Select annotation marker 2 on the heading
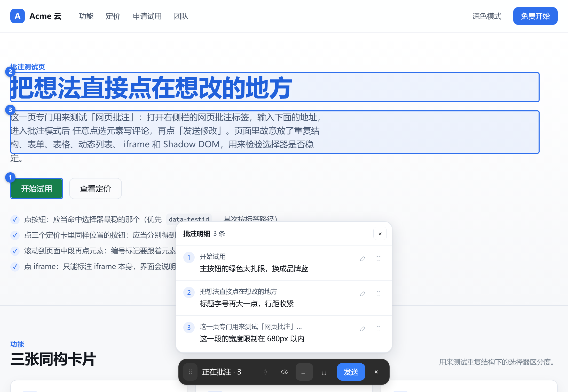 [10, 72]
